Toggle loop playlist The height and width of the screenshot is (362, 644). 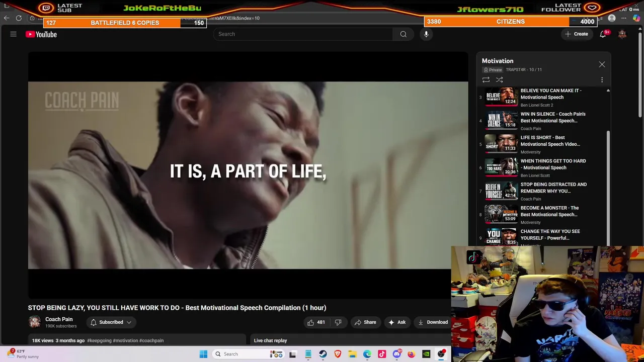click(x=486, y=80)
